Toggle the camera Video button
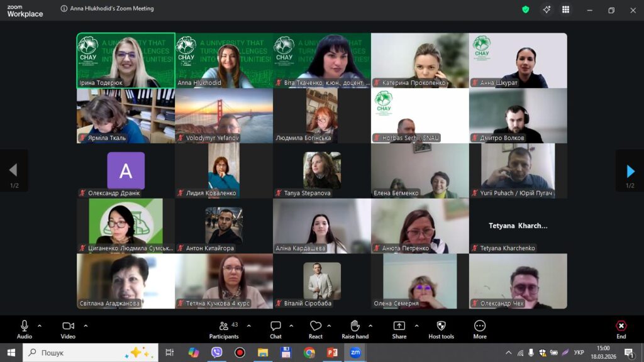 [x=68, y=329]
